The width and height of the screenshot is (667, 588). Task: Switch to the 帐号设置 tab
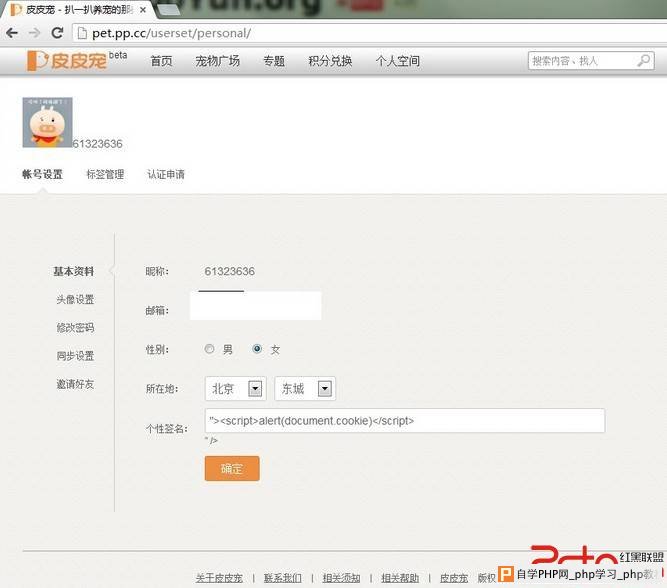[42, 174]
